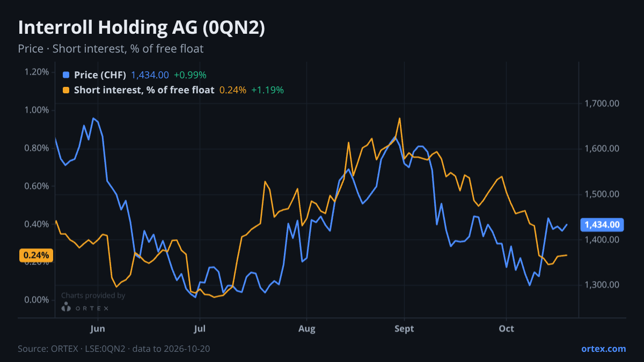The height and width of the screenshot is (362, 644).
Task: Click the Source: ORTEX data footer text
Action: click(114, 349)
